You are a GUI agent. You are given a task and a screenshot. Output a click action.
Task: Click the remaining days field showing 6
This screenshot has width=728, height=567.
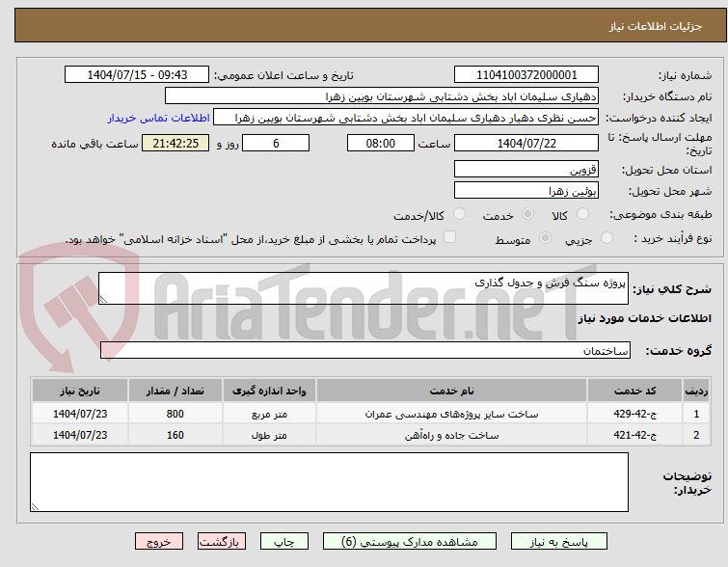pos(276,143)
